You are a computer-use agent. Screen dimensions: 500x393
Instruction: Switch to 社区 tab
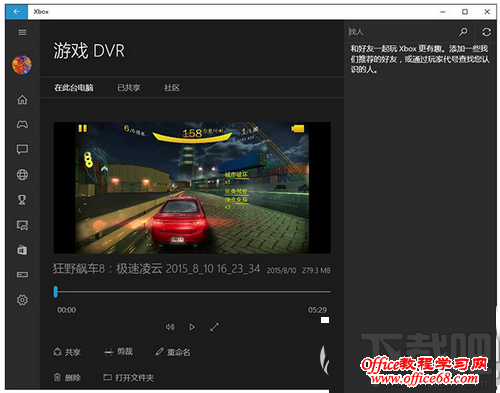(172, 88)
